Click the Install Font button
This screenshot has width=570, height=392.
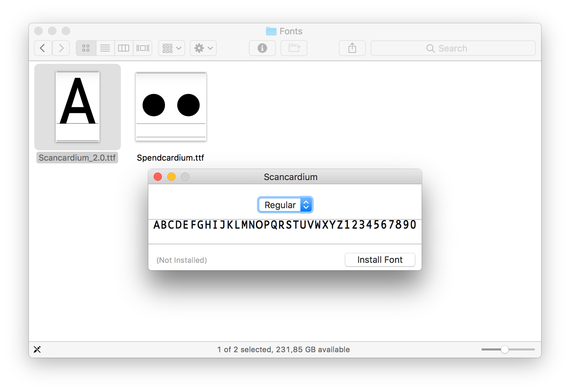(x=380, y=260)
